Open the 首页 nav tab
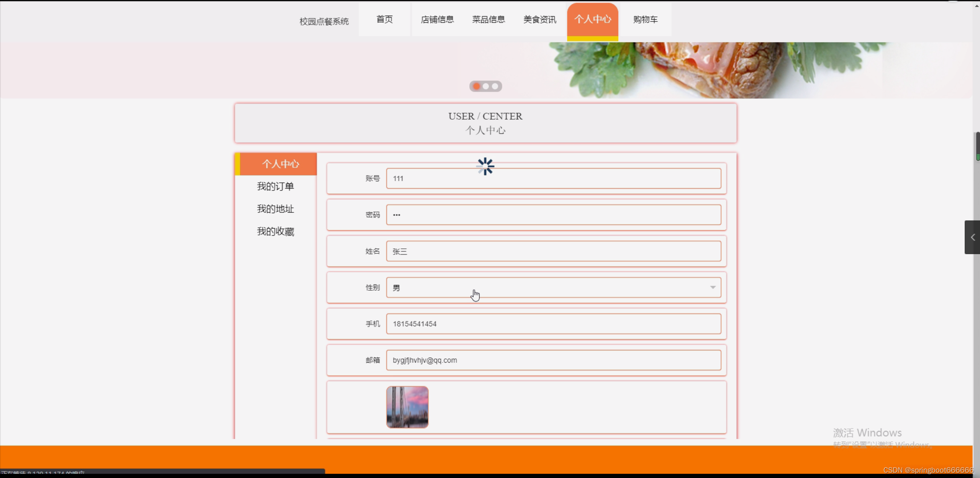Screen dimensions: 980x478 point(384,20)
